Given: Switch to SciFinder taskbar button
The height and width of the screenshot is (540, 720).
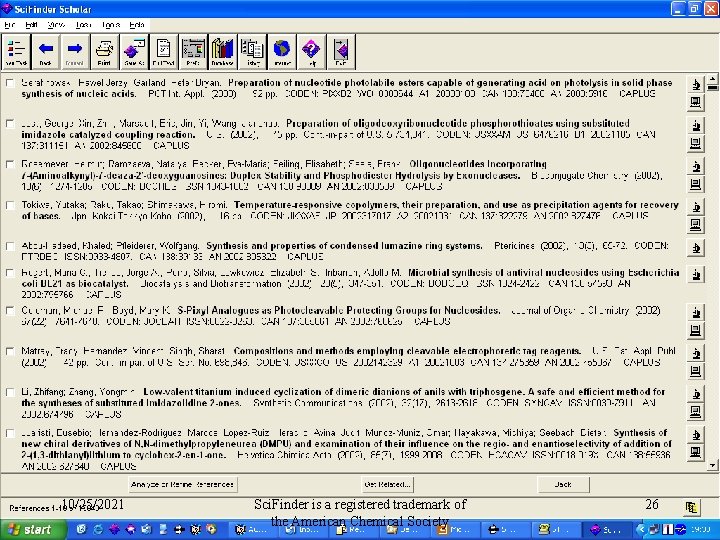Looking at the screenshot, I should [x=606, y=530].
